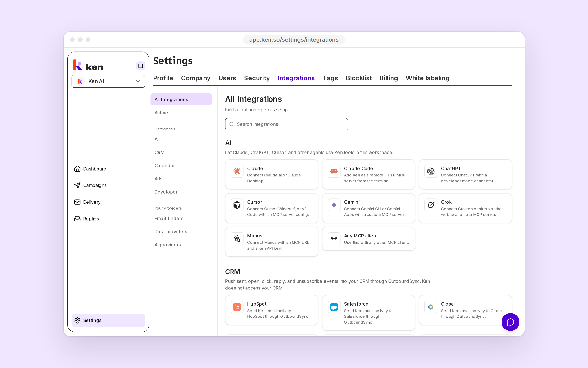Viewport: 588px width, 368px height.
Task: Click the Cursor cube icon
Action: tap(237, 205)
